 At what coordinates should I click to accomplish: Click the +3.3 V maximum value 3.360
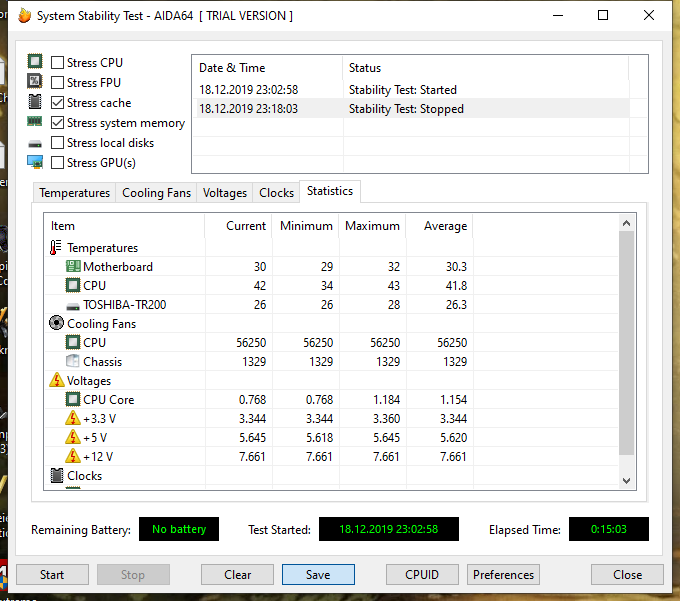[x=386, y=419]
